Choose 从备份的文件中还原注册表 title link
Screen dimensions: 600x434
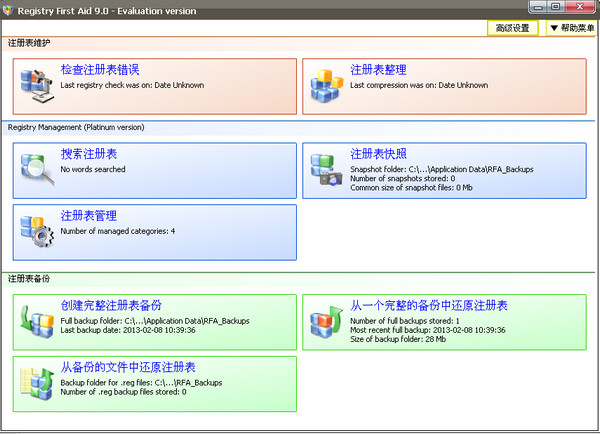click(x=127, y=367)
